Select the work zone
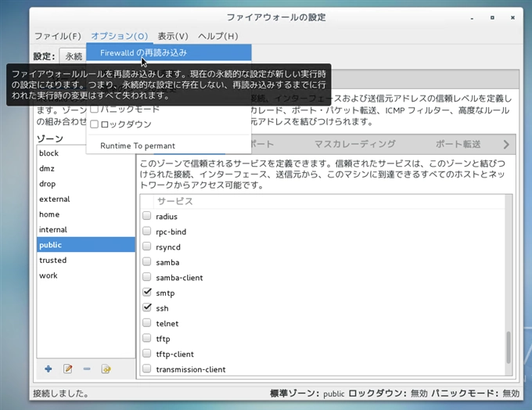Viewport: 532px width, 410px height. coord(85,275)
